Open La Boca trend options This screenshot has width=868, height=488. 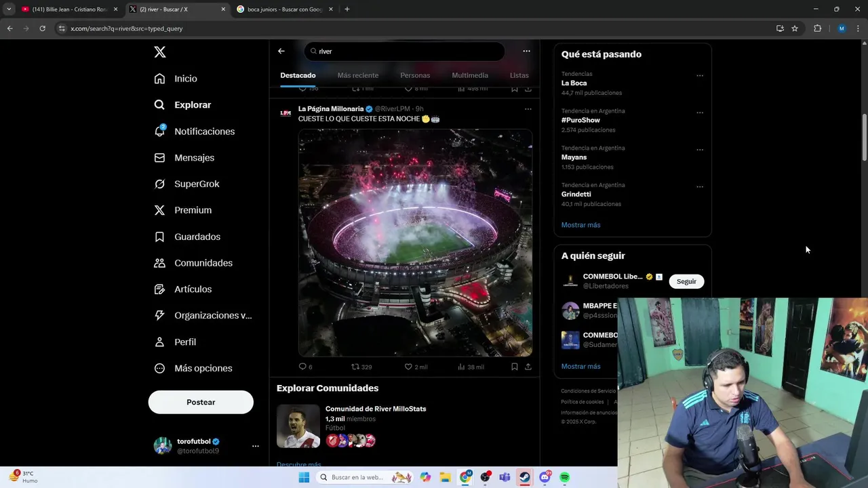click(700, 76)
